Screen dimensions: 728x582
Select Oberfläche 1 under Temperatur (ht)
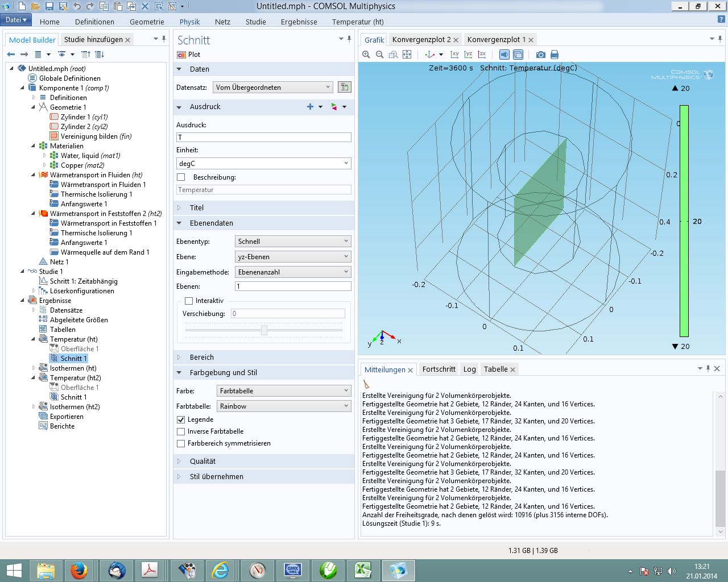click(x=79, y=348)
